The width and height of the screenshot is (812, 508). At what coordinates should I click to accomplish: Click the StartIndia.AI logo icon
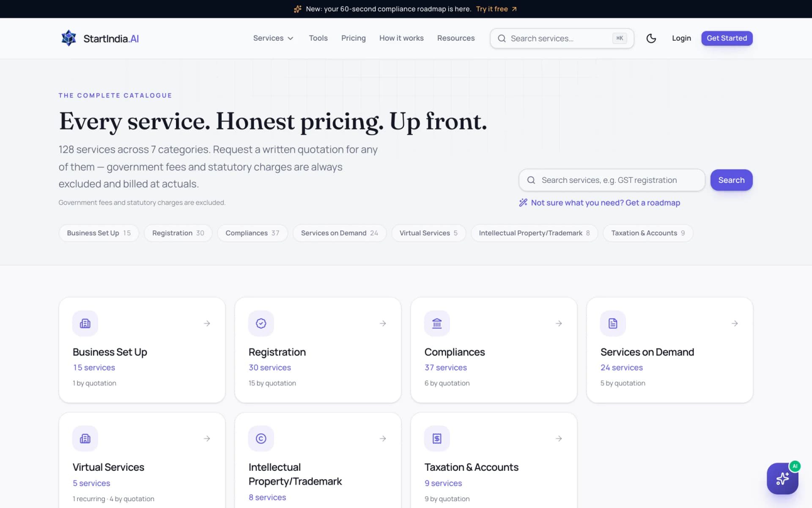click(69, 38)
